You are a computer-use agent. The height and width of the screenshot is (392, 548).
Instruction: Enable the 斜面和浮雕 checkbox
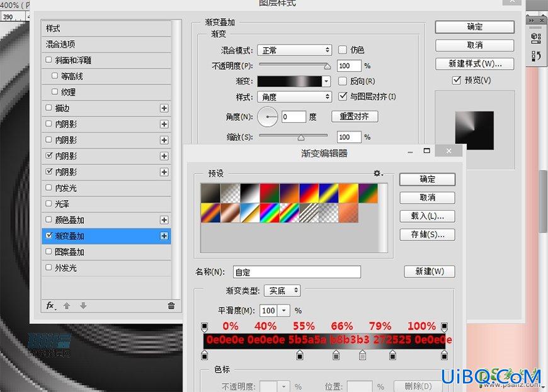[x=49, y=60]
